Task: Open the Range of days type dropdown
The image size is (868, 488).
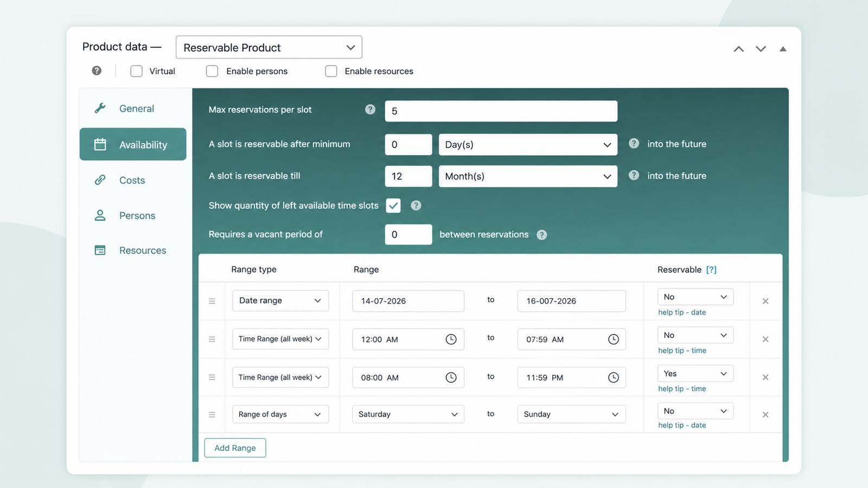Action: point(280,414)
